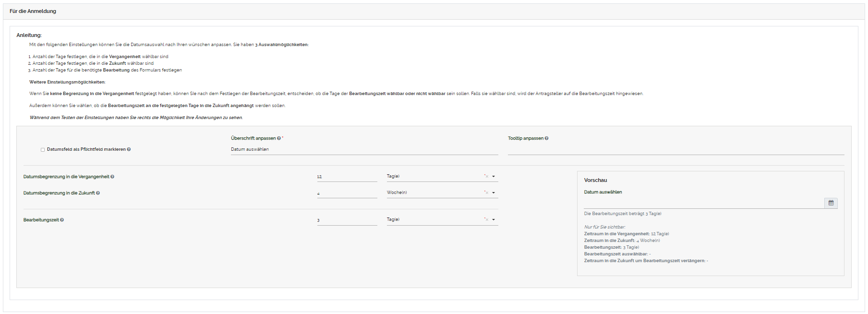
Task: Expand the Bearbeitungszeit Tag(e) unit dropdown
Action: tap(494, 219)
